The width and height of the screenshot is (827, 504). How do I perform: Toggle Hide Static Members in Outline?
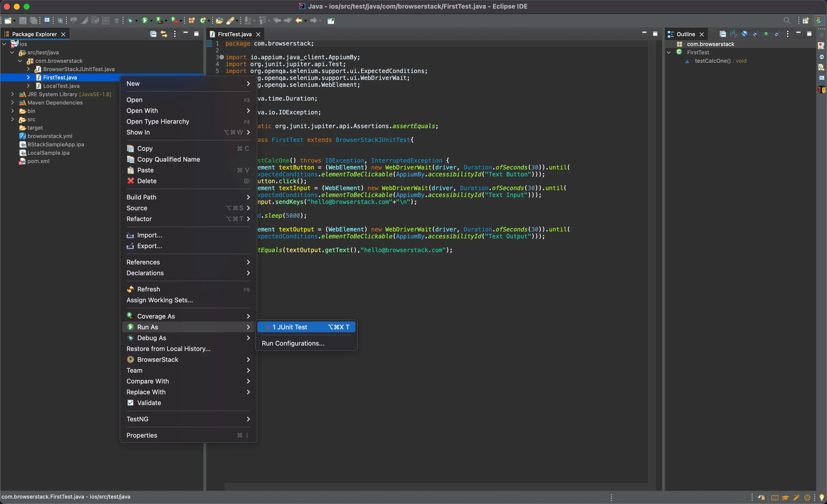pos(755,34)
